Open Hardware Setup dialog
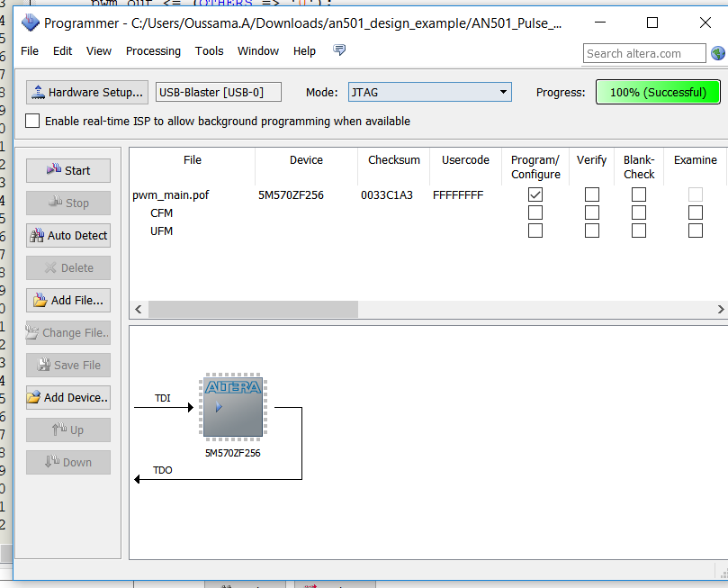Screen dimensions: 728x588 click(86, 92)
